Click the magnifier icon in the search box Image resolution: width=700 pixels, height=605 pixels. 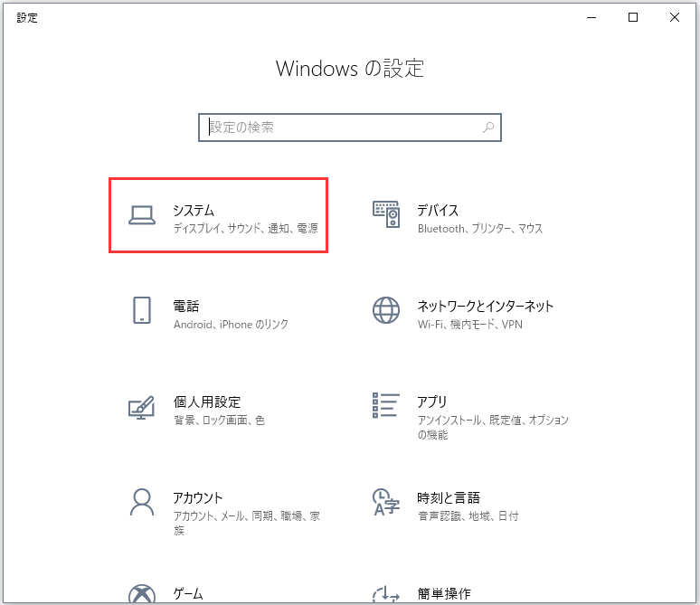click(x=488, y=128)
